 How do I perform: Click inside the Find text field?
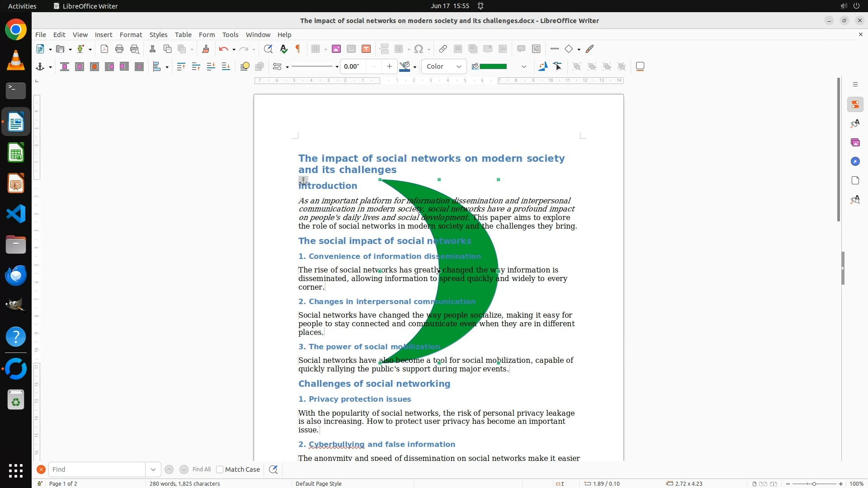pos(97,469)
